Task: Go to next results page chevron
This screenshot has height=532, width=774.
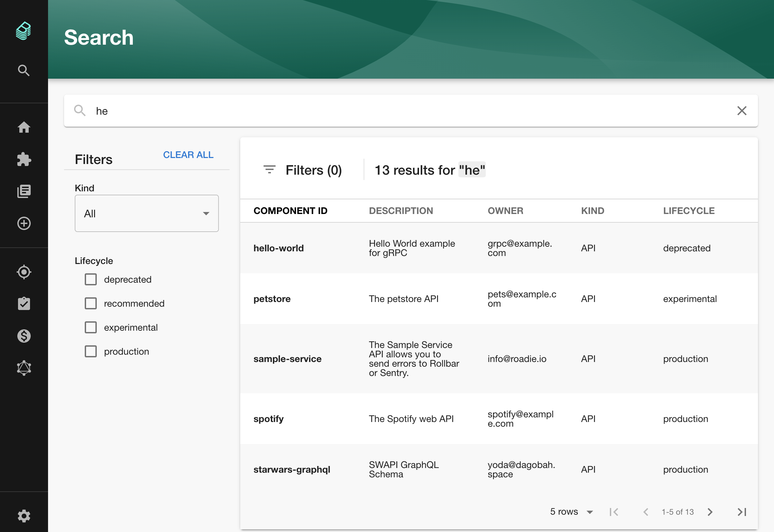Action: (x=710, y=512)
